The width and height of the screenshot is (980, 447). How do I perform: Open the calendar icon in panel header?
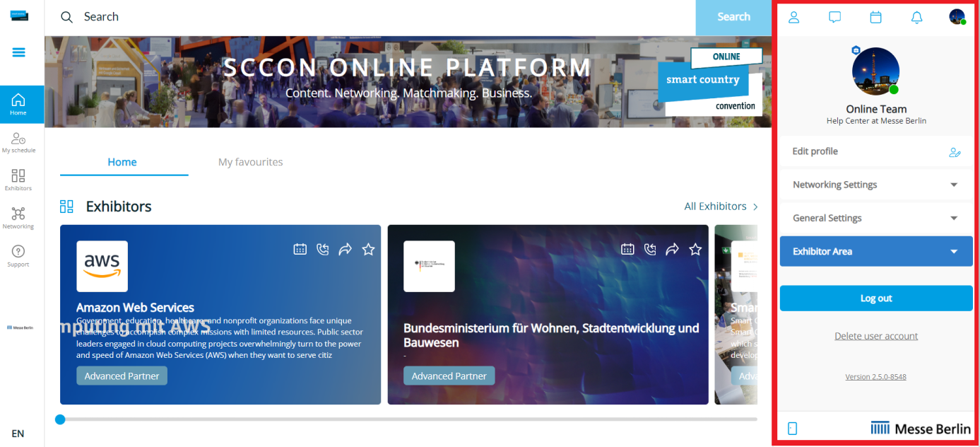pos(875,18)
